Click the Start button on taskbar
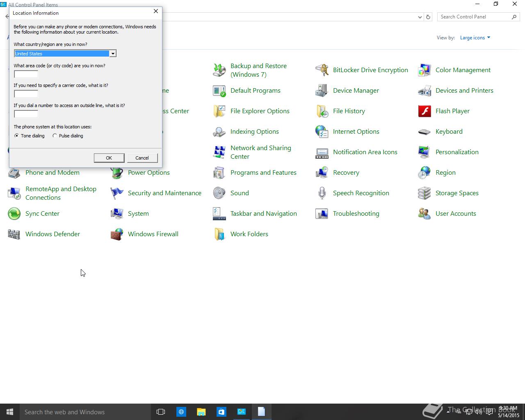 (10, 412)
